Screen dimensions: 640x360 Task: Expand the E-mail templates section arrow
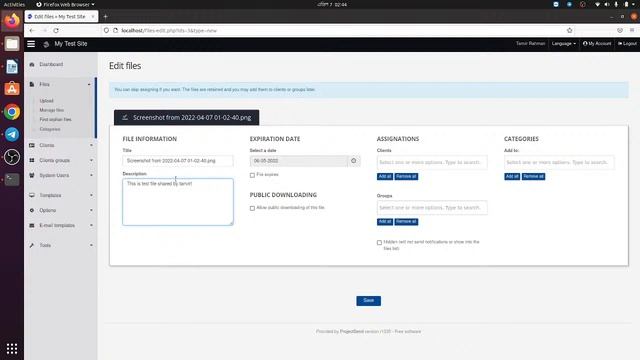pyautogui.click(x=91, y=226)
